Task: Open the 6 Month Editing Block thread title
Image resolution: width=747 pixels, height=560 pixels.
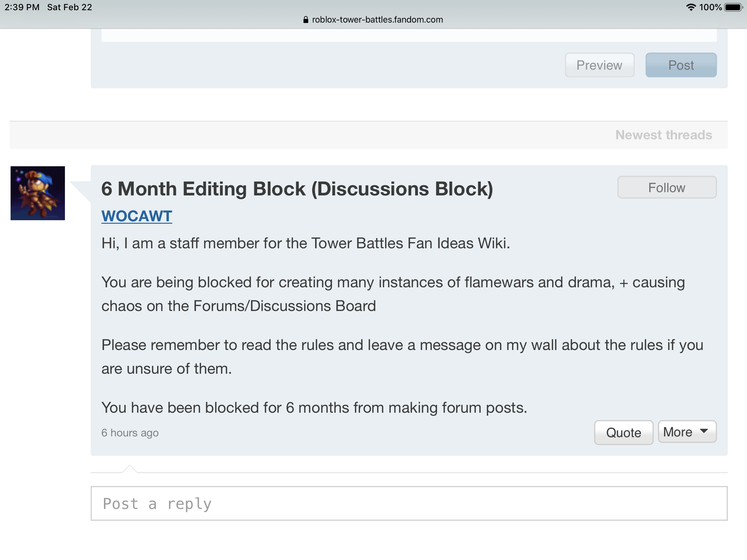Action: tap(297, 189)
